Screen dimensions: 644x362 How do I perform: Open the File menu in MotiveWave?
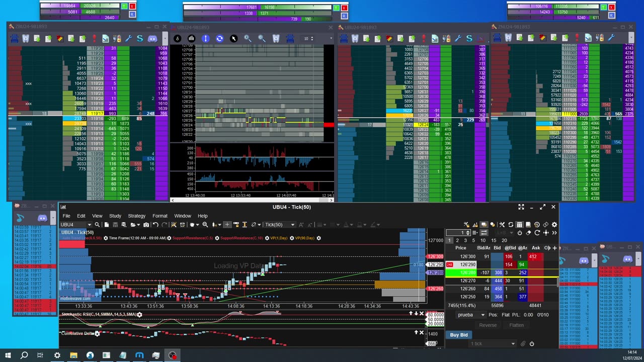[66, 216]
